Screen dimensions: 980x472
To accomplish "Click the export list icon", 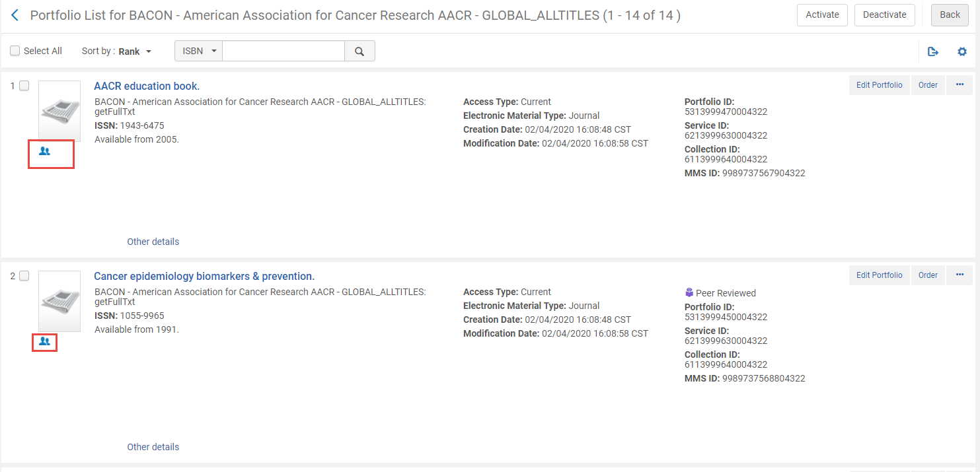I will click(x=933, y=51).
